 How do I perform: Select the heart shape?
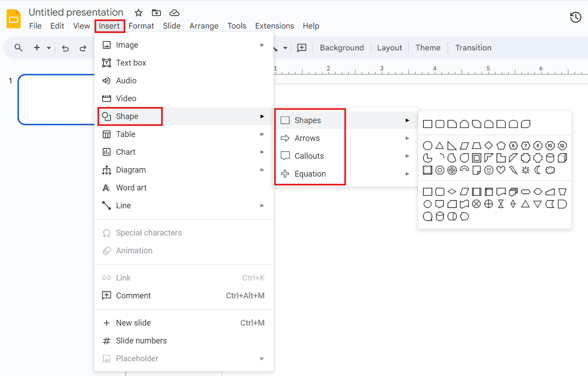click(501, 170)
